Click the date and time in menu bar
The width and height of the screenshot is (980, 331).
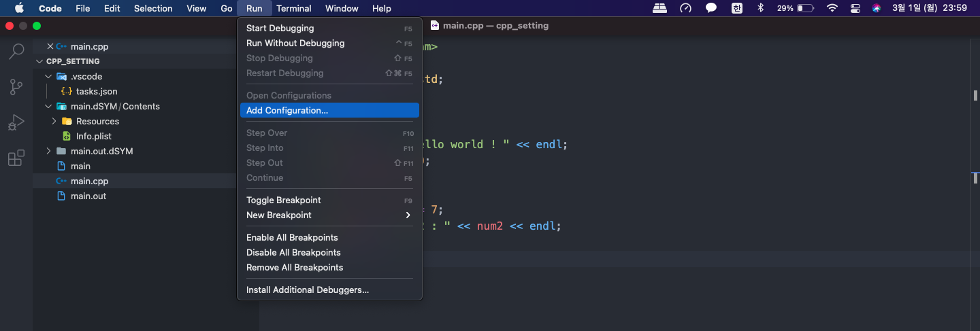click(x=930, y=8)
